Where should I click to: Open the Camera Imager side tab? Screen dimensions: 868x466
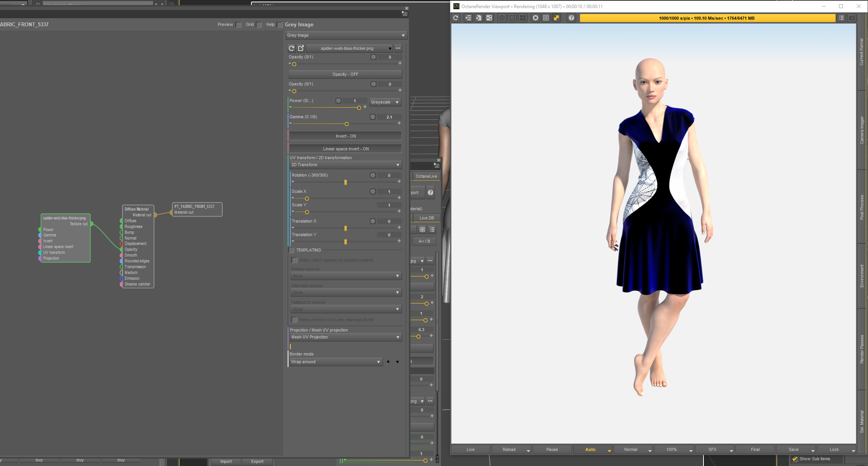[861, 130]
